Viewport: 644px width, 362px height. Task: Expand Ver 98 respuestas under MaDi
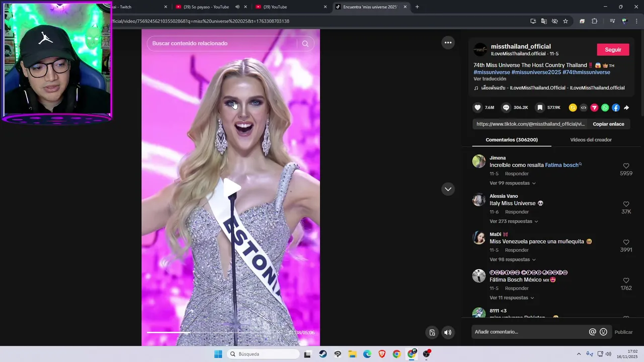click(x=513, y=259)
